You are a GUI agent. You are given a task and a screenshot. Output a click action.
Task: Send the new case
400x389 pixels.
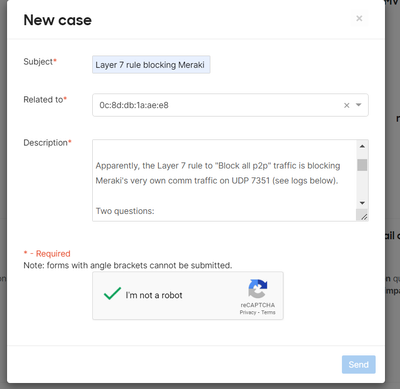coord(359,364)
